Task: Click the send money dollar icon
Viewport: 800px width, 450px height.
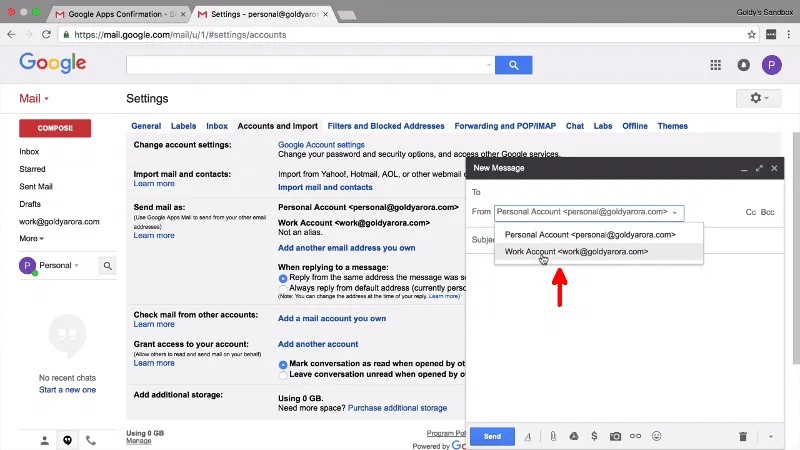Action: coord(594,437)
